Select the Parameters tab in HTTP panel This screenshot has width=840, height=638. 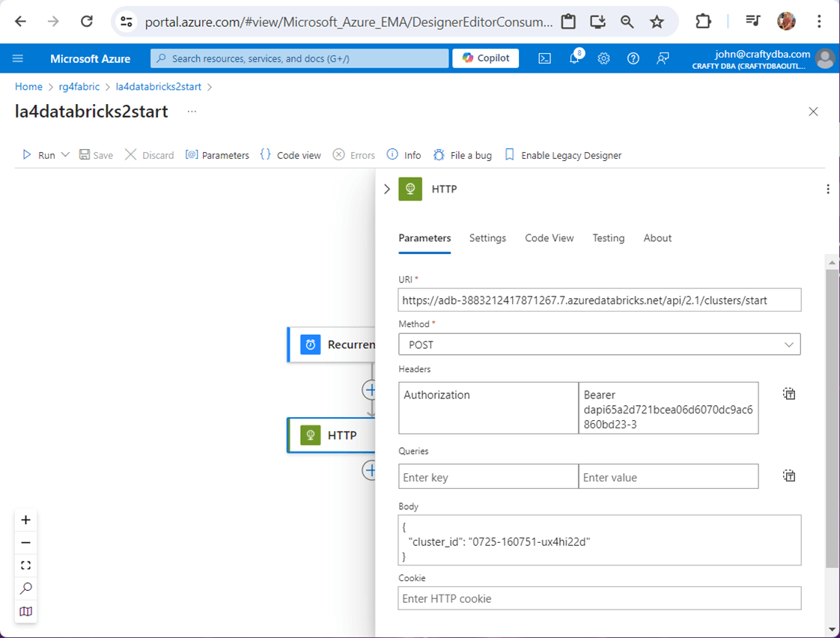(x=424, y=238)
